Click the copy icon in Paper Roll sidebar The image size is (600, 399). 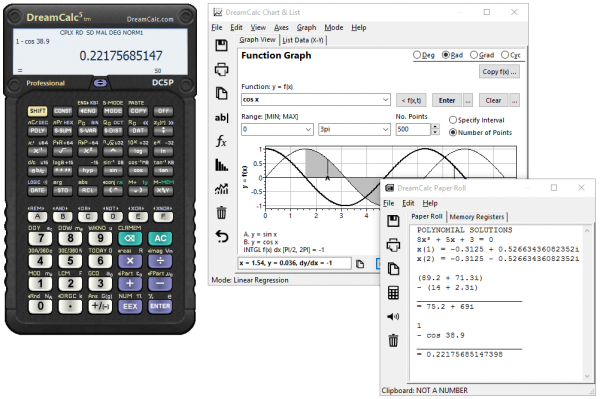(x=393, y=269)
